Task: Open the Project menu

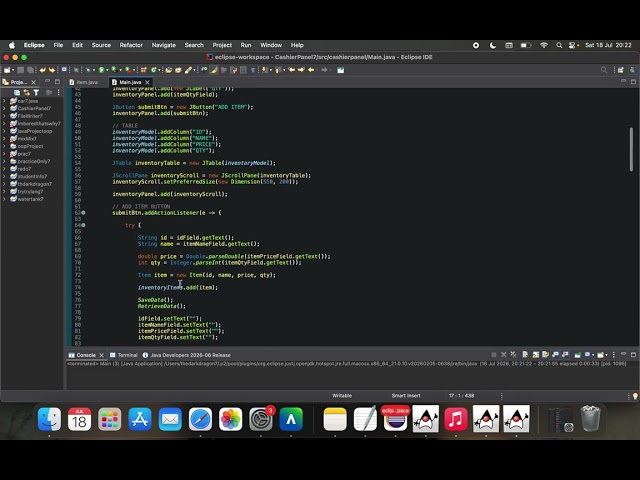Action: point(222,45)
